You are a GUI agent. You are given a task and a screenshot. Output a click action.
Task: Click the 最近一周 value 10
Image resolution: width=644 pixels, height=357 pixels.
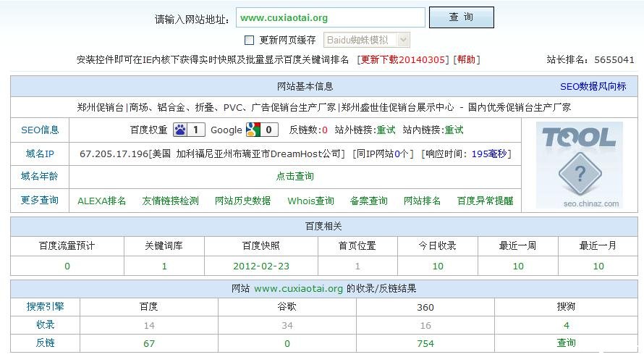pyautogui.click(x=518, y=266)
